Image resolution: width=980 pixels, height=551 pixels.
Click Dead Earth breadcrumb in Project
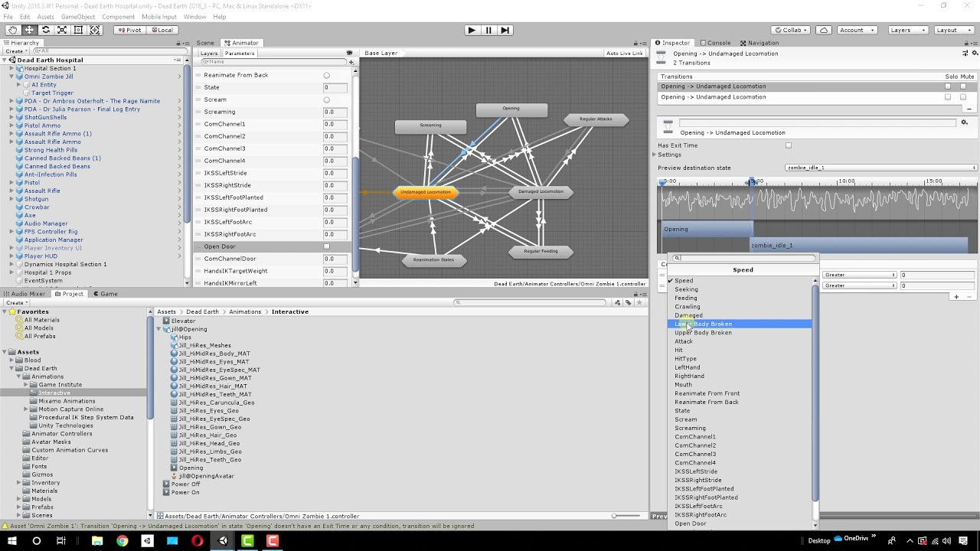[202, 311]
